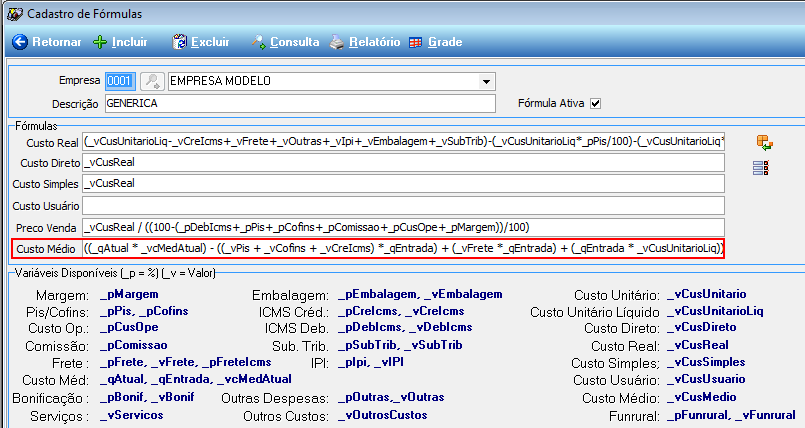Viewport: 805px width, 428px height.
Task: Click the application icon in title bar
Action: pos(14,14)
